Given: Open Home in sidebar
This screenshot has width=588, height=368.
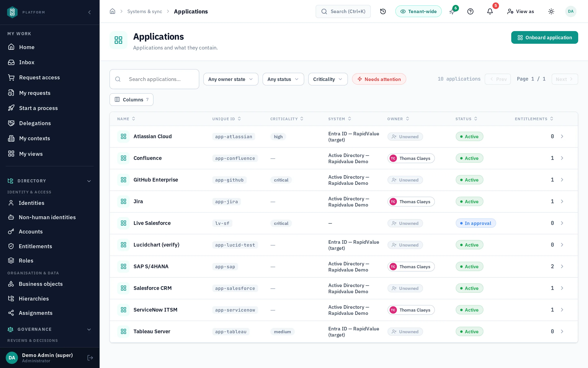Looking at the screenshot, I should (50, 47).
